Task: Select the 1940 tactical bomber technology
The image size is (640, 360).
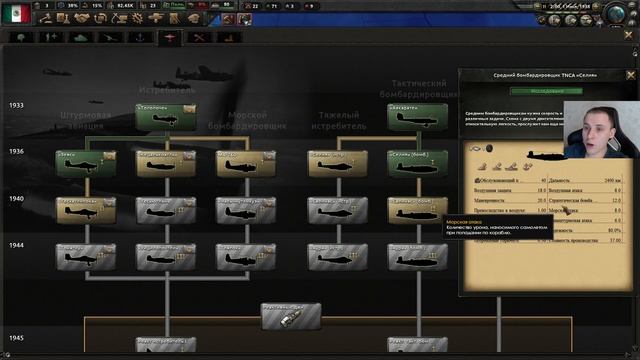Action: (418, 211)
